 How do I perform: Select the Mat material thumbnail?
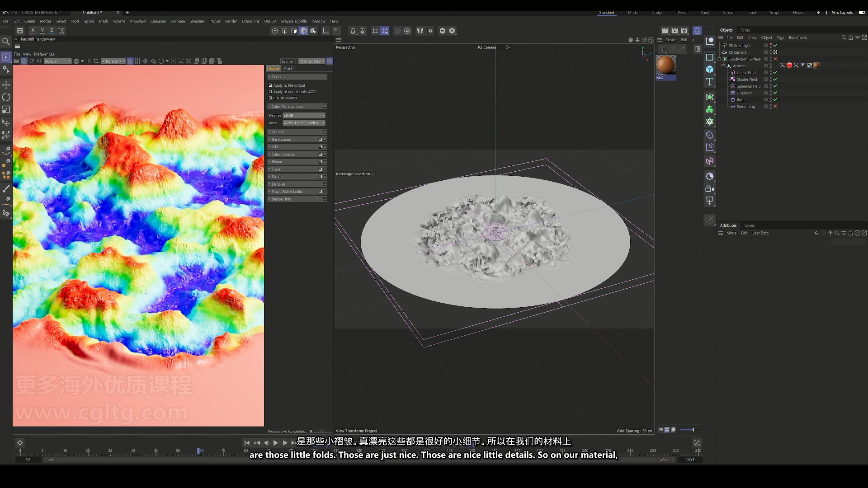coord(665,66)
